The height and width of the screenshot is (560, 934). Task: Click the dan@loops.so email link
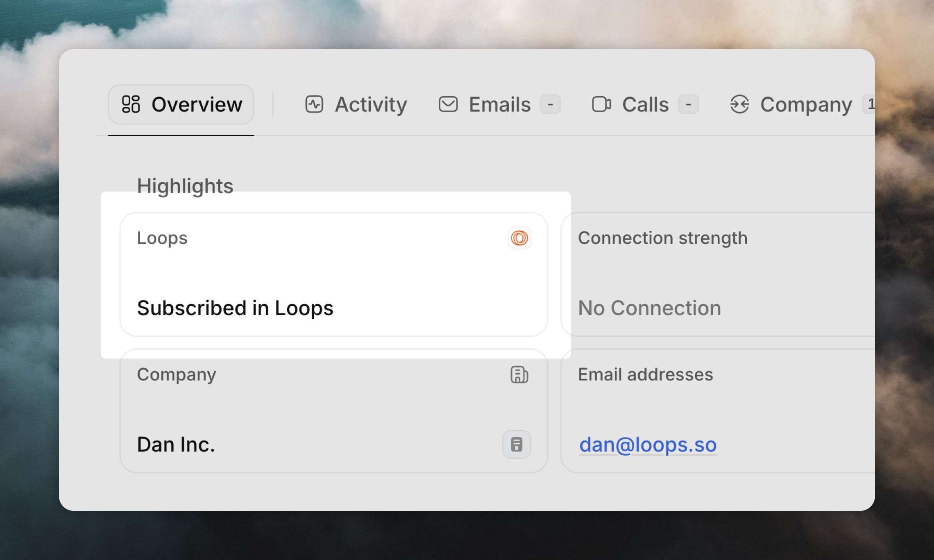click(x=648, y=445)
